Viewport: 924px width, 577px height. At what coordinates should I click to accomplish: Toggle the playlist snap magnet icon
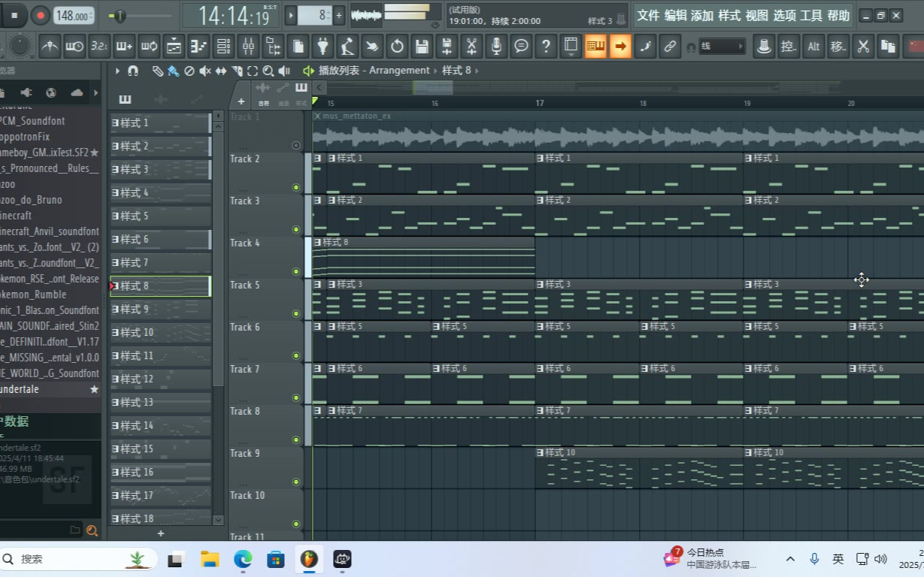[133, 71]
